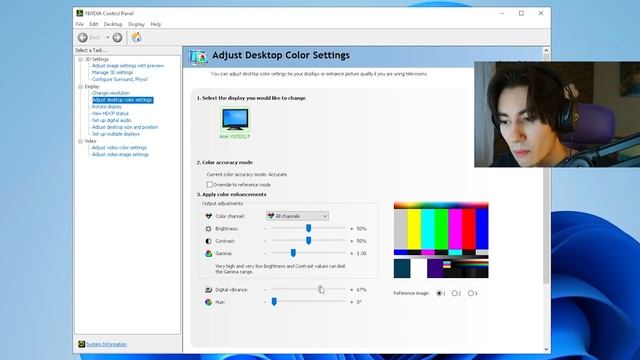Collapse the 3D Settings tree node
The height and width of the screenshot is (360, 640).
pyautogui.click(x=80, y=59)
